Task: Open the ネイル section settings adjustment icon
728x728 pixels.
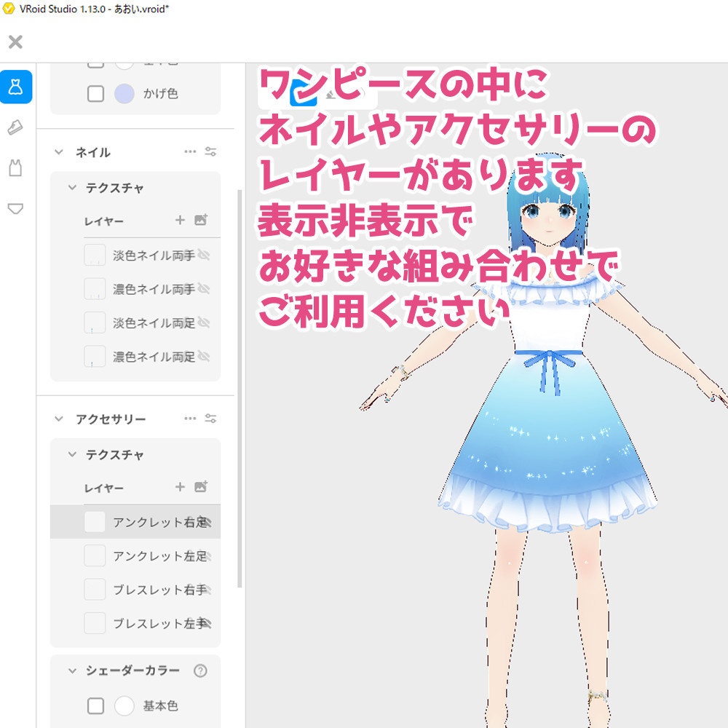Action: (211, 152)
